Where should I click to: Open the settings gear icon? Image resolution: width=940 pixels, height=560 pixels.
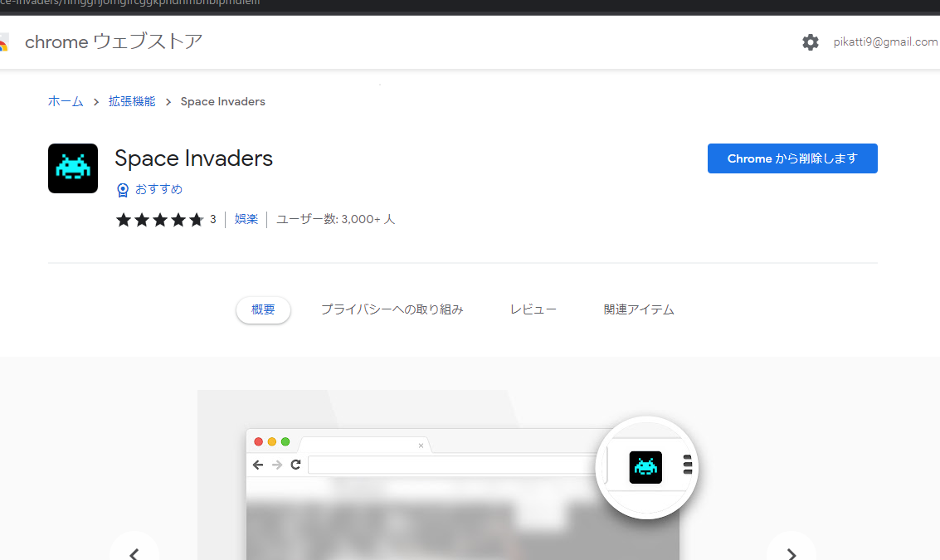click(810, 42)
